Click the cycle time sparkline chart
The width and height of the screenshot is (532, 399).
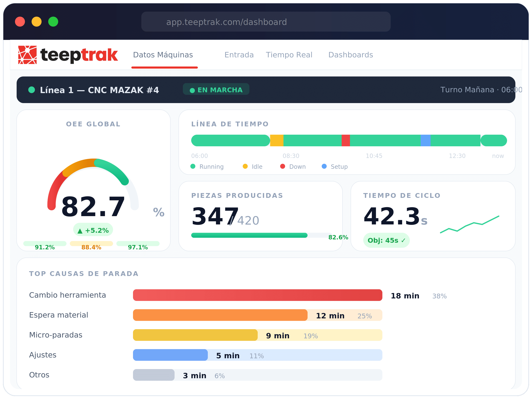click(469, 224)
